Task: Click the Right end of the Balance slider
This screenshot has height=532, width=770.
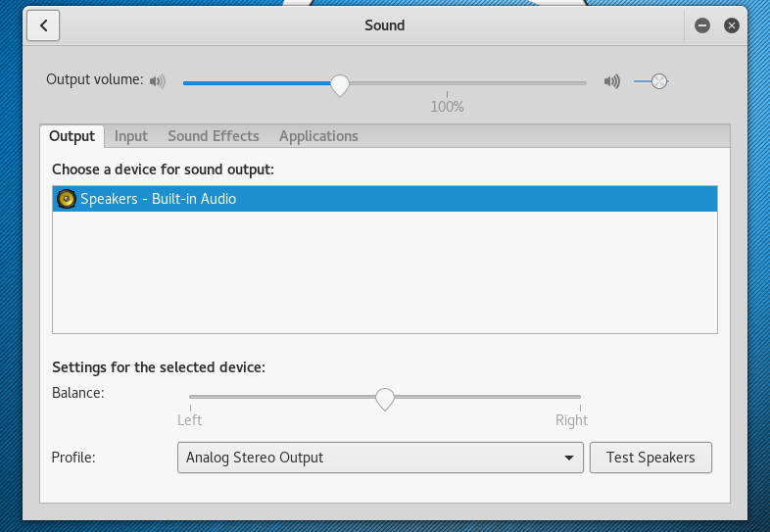Action: tap(580, 397)
